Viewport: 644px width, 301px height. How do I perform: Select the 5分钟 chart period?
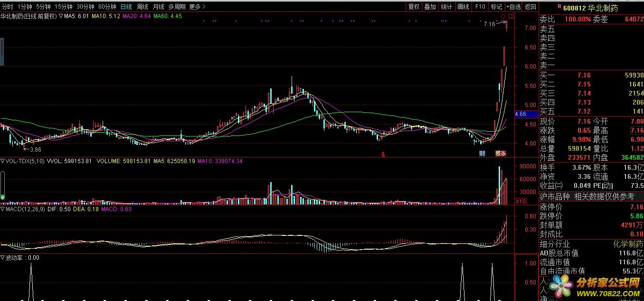coord(43,7)
